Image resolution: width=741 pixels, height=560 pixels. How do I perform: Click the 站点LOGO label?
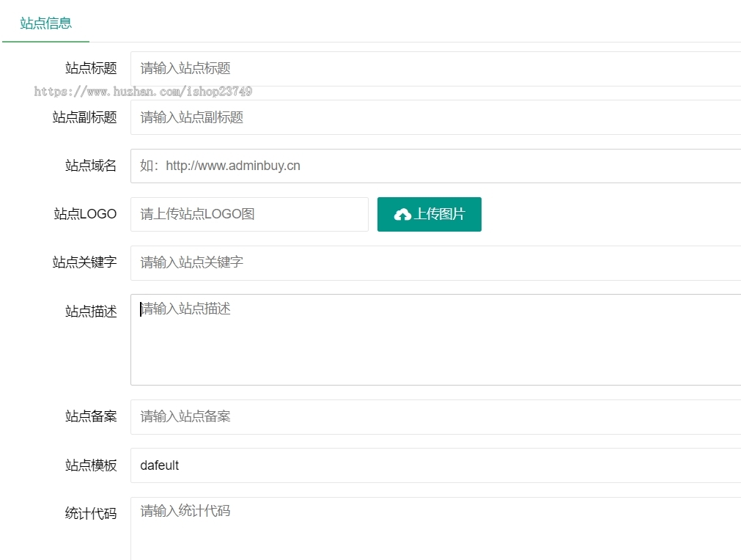[x=85, y=214]
